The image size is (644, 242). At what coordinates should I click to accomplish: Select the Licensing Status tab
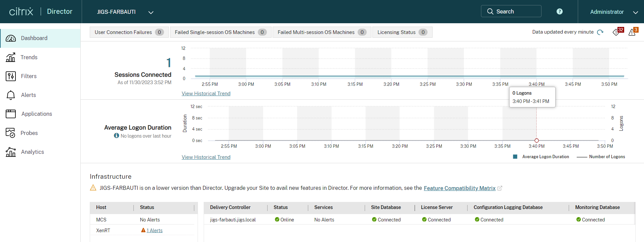402,32
